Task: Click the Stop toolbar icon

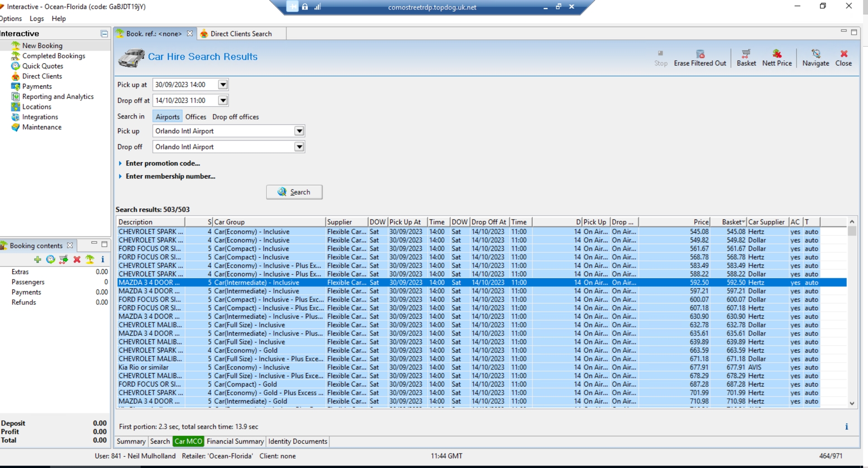Action: point(660,58)
